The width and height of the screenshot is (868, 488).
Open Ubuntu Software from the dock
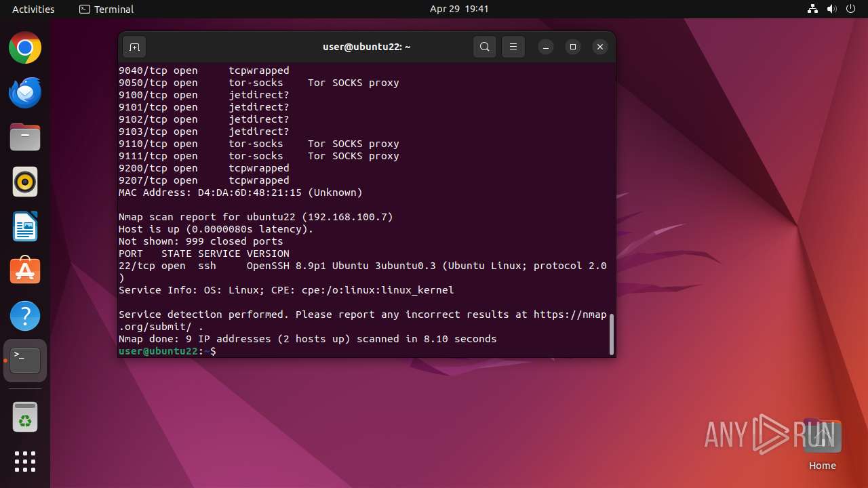point(25,272)
